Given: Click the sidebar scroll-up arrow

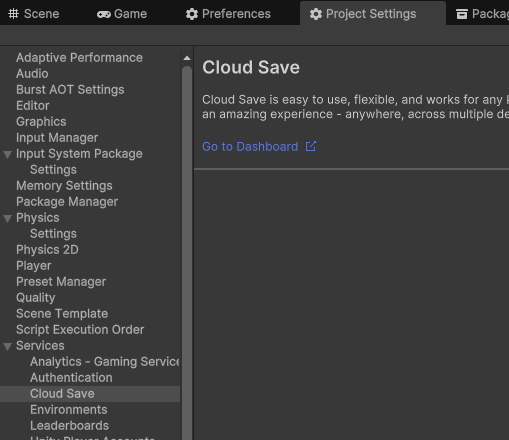Looking at the screenshot, I should (x=187, y=58).
